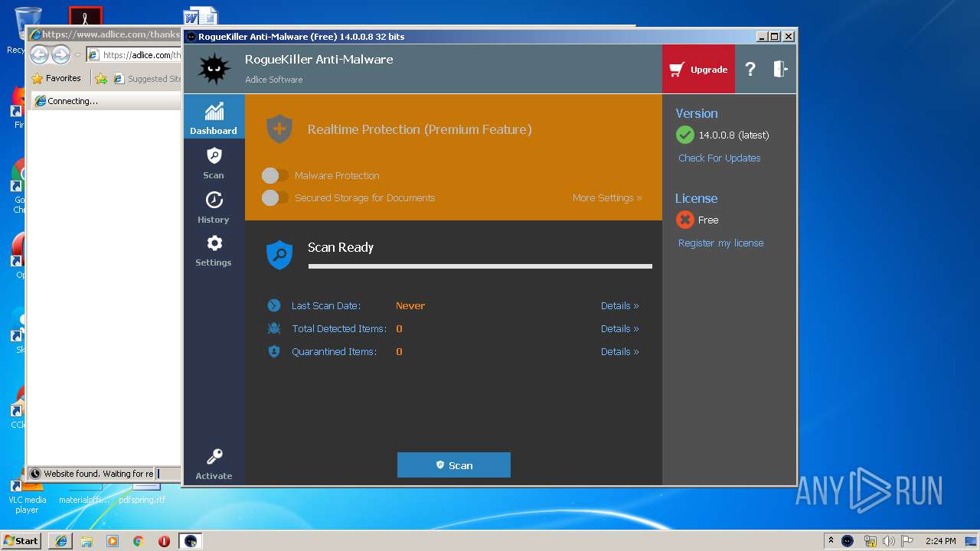
Task: Open help via the question mark icon
Action: [x=750, y=69]
